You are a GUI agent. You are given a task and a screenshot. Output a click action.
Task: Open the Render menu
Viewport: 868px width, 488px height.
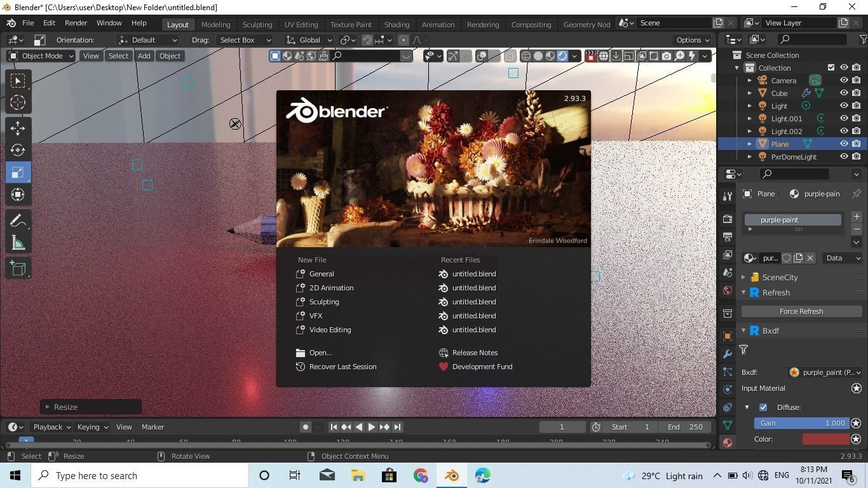click(76, 23)
